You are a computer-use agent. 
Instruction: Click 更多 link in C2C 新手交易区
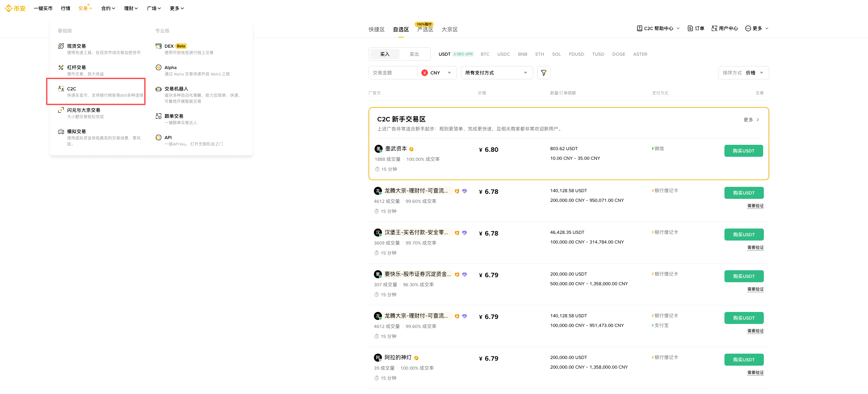751,120
